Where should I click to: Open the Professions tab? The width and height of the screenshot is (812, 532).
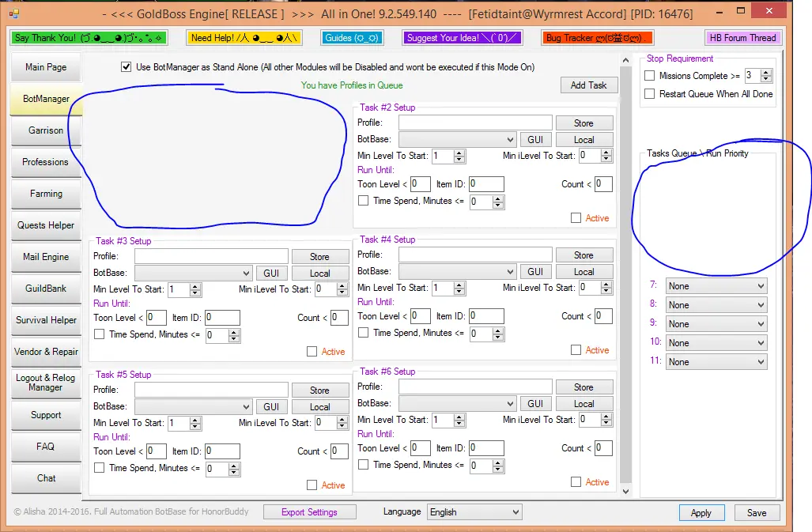[46, 162]
